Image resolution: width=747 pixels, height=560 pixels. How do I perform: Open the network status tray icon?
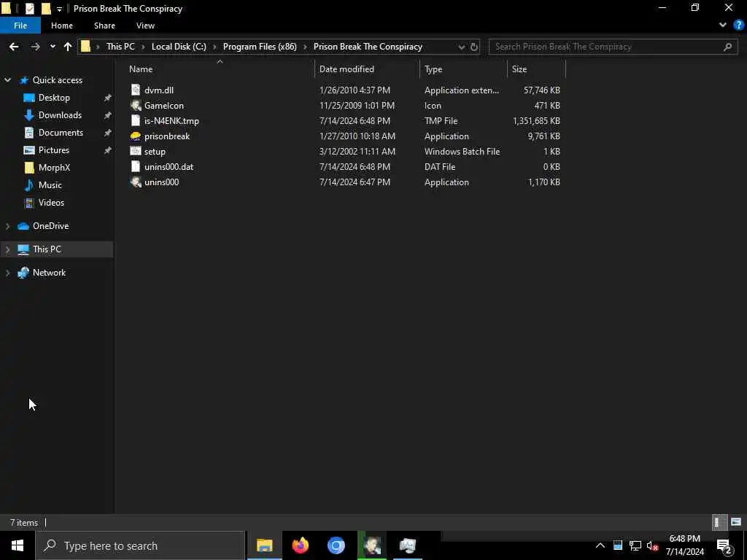click(635, 545)
